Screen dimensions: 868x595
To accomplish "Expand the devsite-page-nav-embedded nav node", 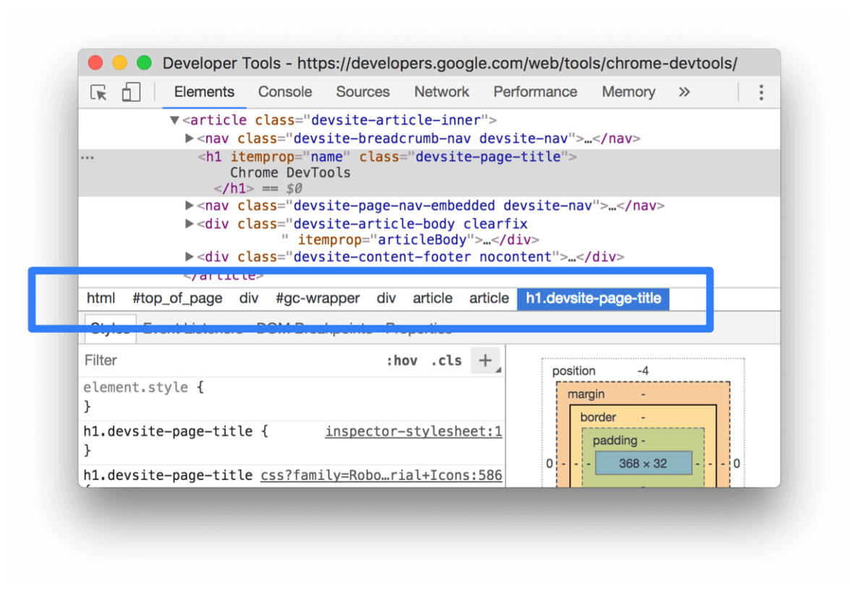I will pos(190,206).
